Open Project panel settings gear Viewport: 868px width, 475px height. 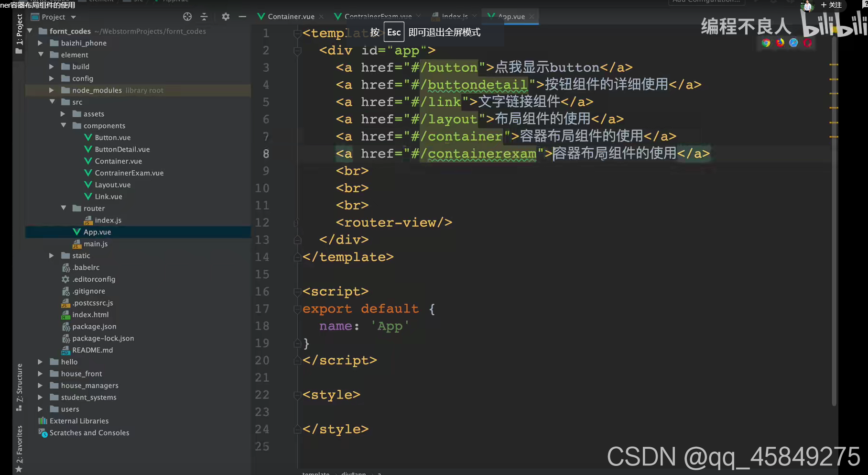(226, 17)
